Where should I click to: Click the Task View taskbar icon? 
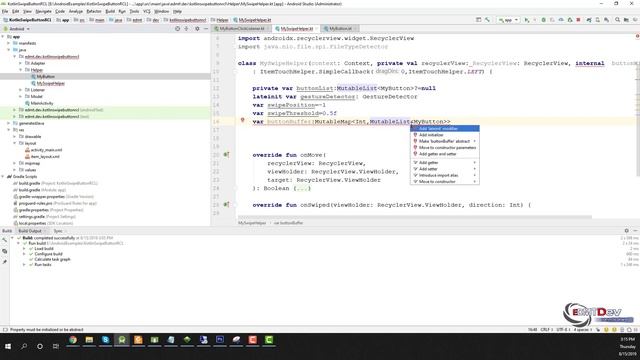(56, 347)
